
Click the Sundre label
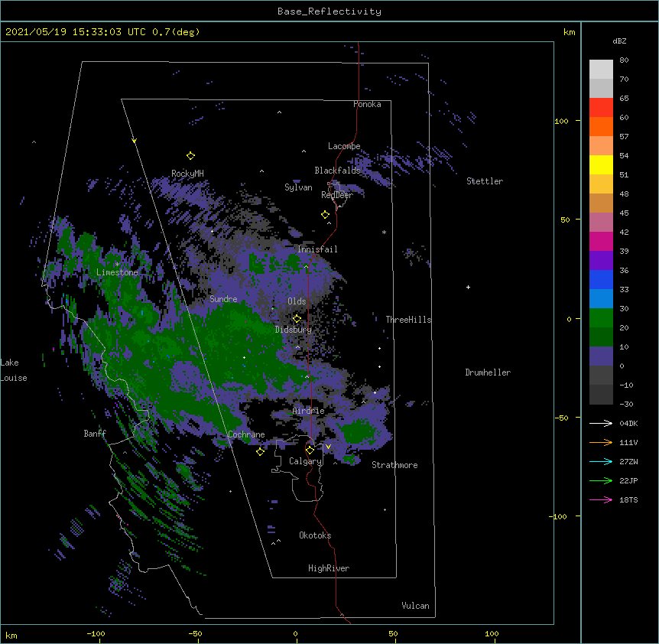tap(223, 299)
